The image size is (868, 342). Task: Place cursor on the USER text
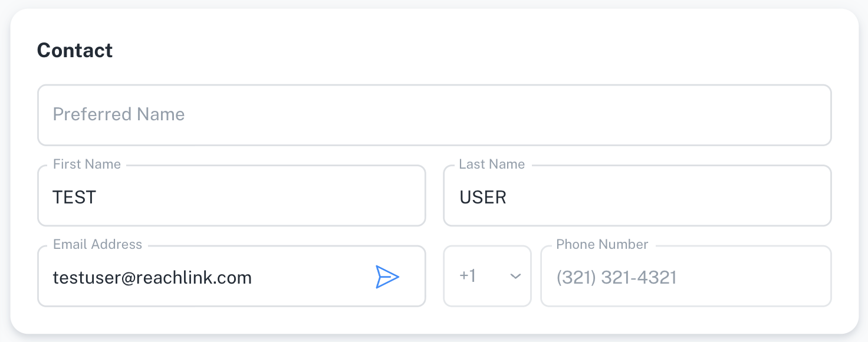[x=483, y=197]
